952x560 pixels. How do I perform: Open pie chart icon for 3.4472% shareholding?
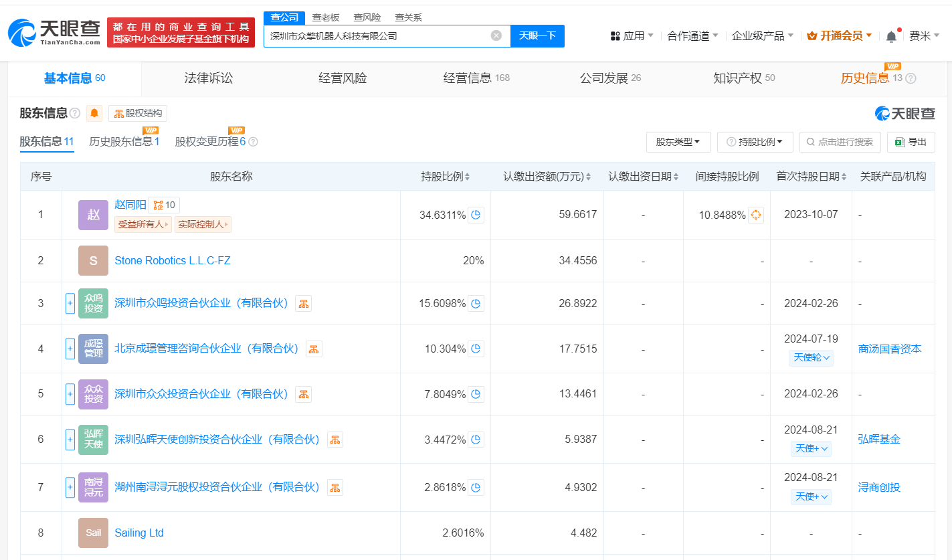point(476,440)
